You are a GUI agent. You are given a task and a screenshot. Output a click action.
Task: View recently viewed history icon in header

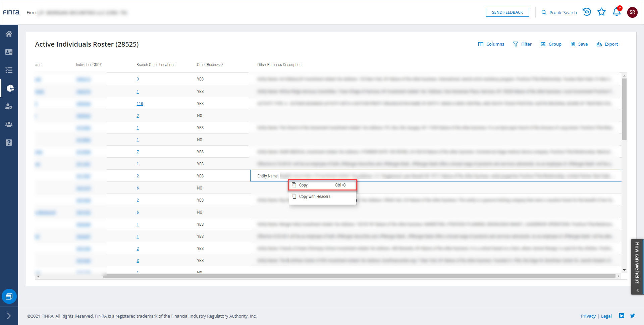pos(586,12)
